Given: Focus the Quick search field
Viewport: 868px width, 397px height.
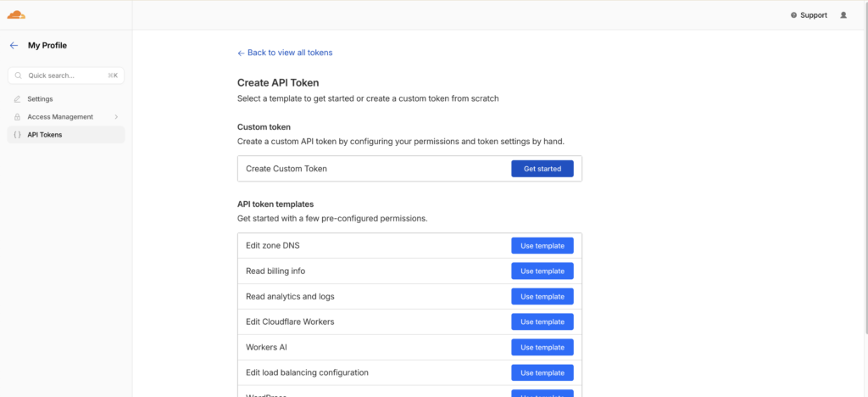Looking at the screenshot, I should point(66,75).
